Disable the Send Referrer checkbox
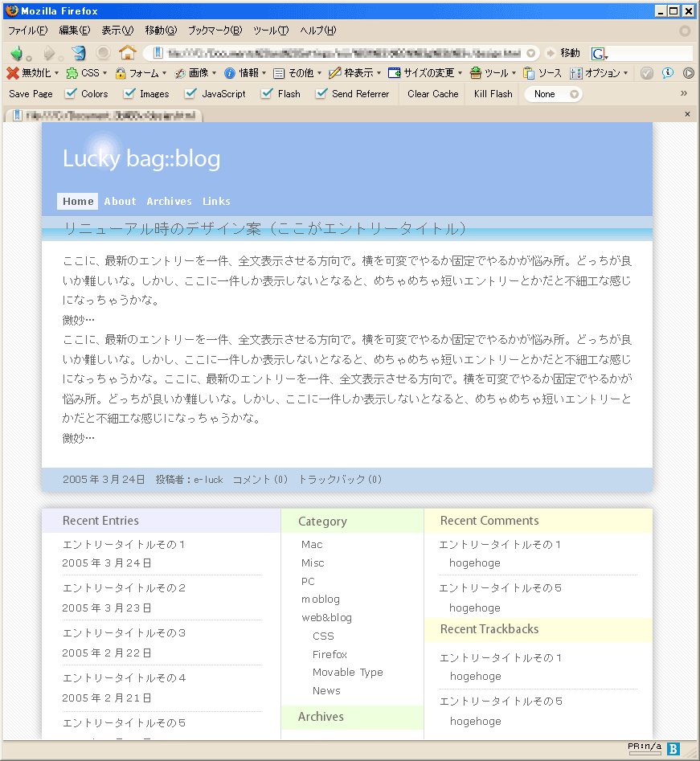The width and height of the screenshot is (700, 761). pos(321,94)
